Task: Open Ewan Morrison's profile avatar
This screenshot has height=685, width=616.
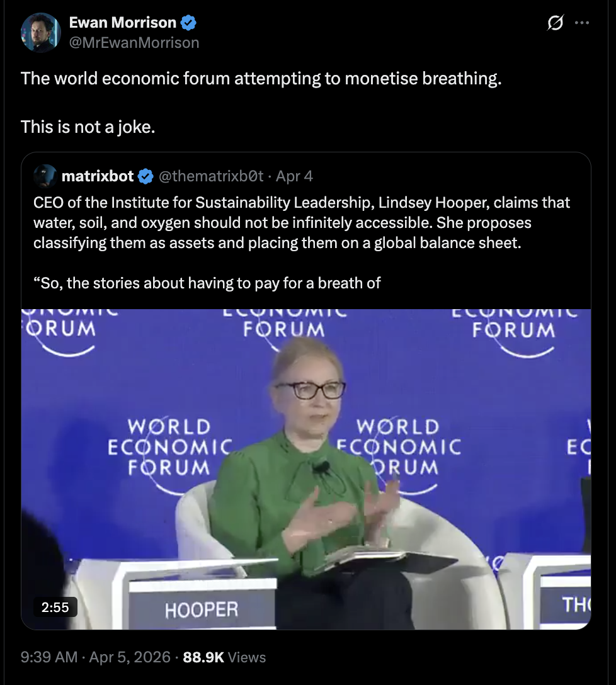Action: tap(40, 32)
